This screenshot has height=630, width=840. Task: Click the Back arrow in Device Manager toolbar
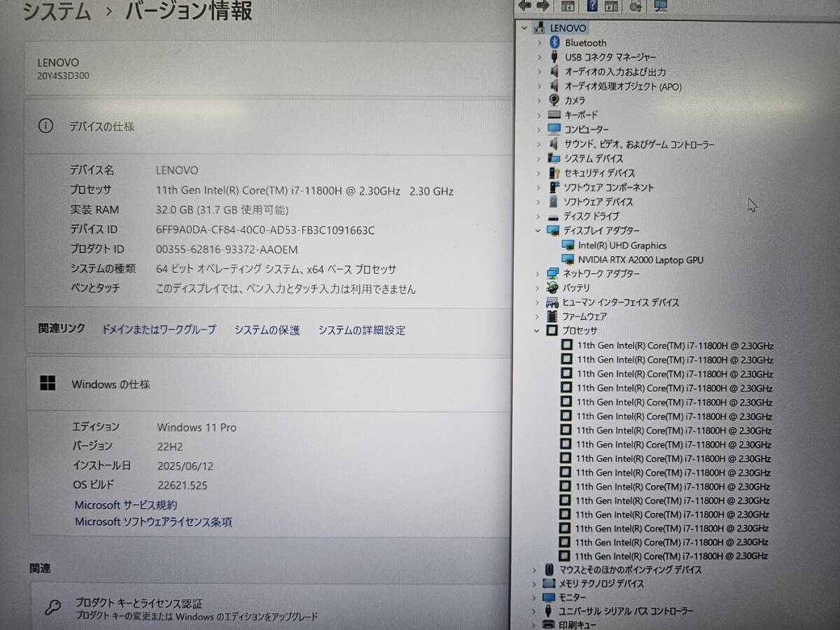(x=525, y=6)
